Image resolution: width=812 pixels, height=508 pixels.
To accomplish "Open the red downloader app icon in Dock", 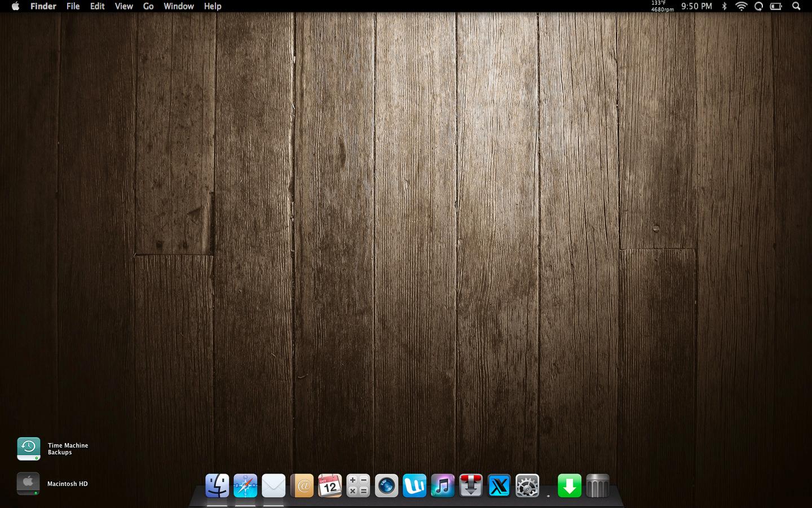I will tap(471, 485).
